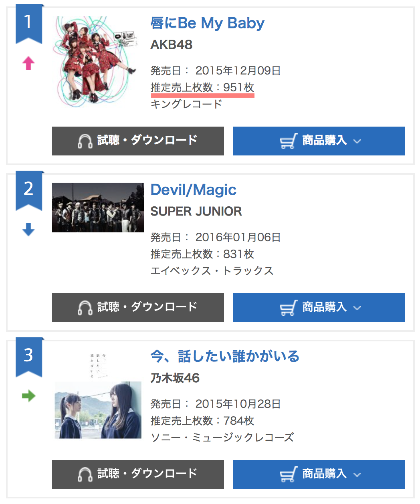Screen dimensions: 420x504
Task: Open SUPER JUNIOR cover thumbnail
Action: pos(98,208)
